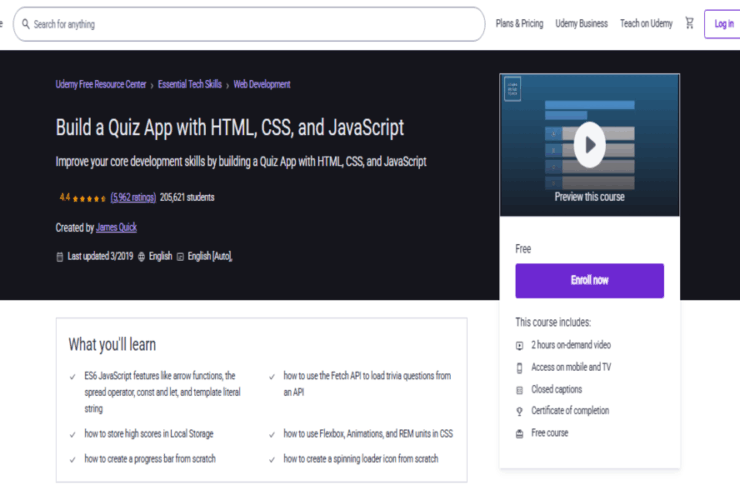Image resolution: width=740 pixels, height=500 pixels.
Task: Click the 205,621 students text
Action: click(x=187, y=197)
